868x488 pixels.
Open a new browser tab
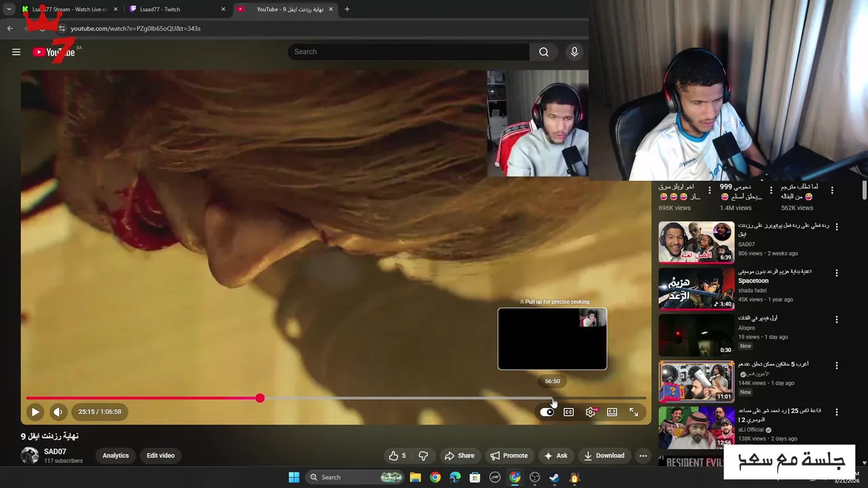[x=347, y=9]
